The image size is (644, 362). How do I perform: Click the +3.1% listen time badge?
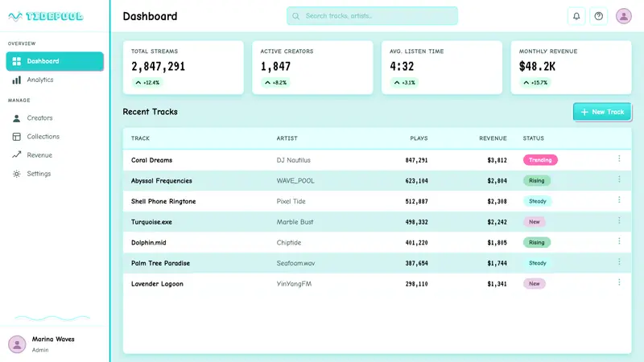click(x=405, y=83)
